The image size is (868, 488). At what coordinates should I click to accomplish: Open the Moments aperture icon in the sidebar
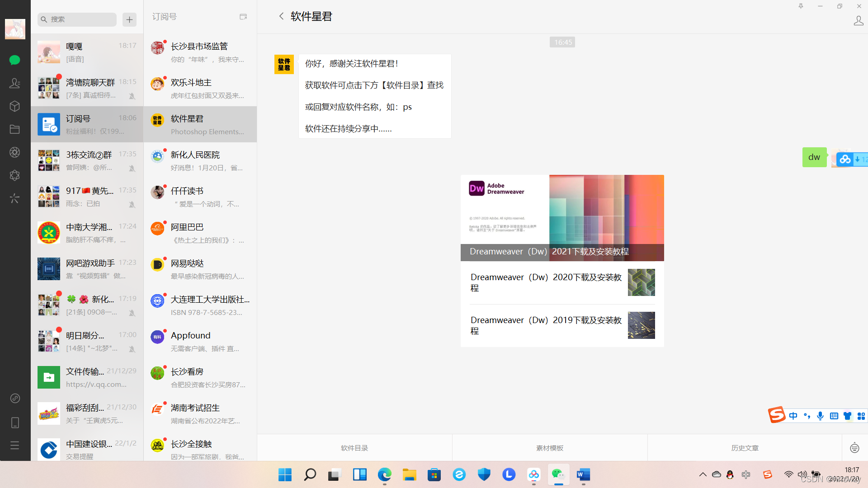(x=14, y=152)
